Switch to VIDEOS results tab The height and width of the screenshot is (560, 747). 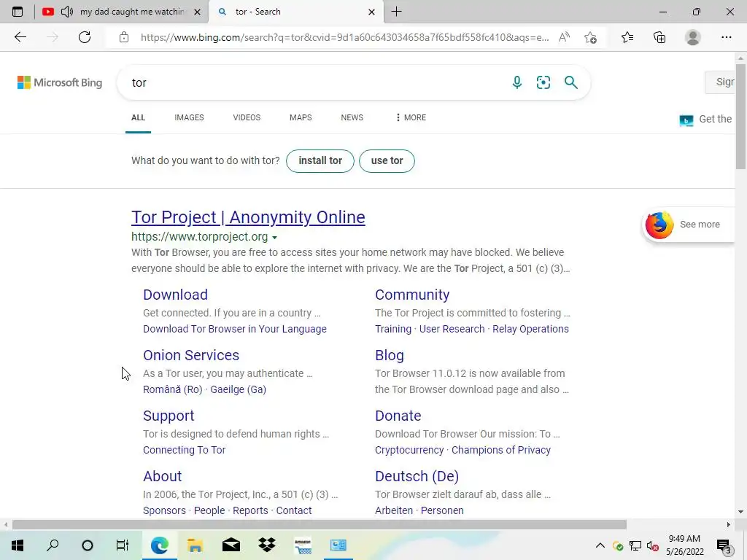pyautogui.click(x=247, y=117)
